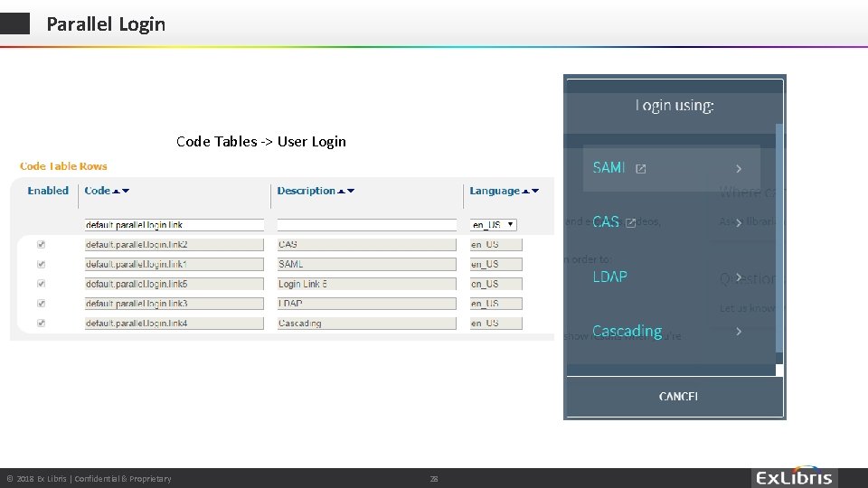
Task: Click the Code column header
Action: click(x=97, y=191)
